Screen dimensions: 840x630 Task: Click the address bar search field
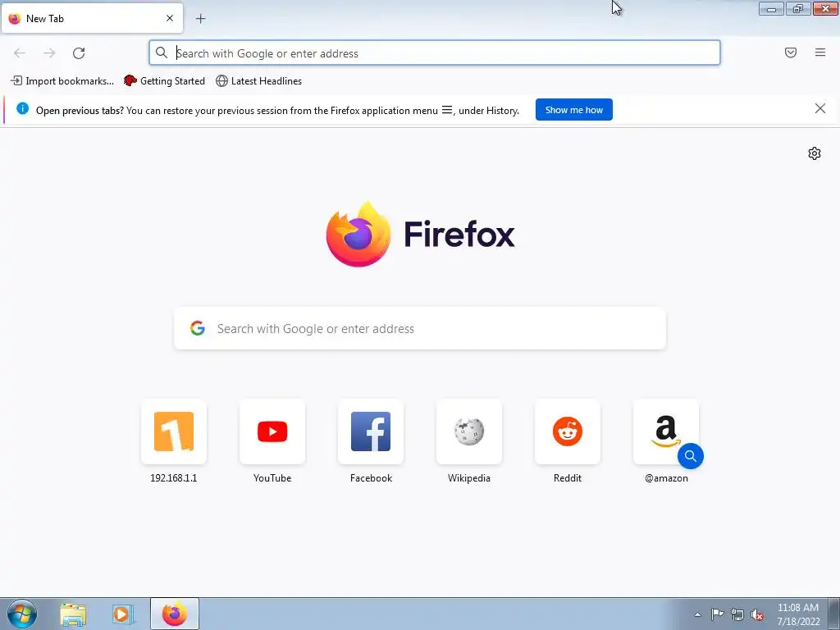click(x=435, y=53)
